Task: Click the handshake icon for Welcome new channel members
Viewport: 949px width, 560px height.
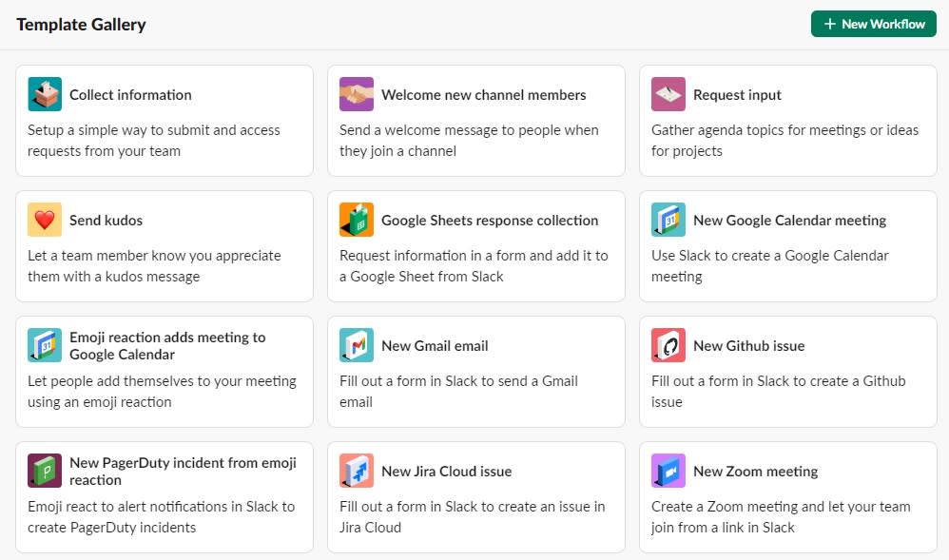Action: (357, 94)
